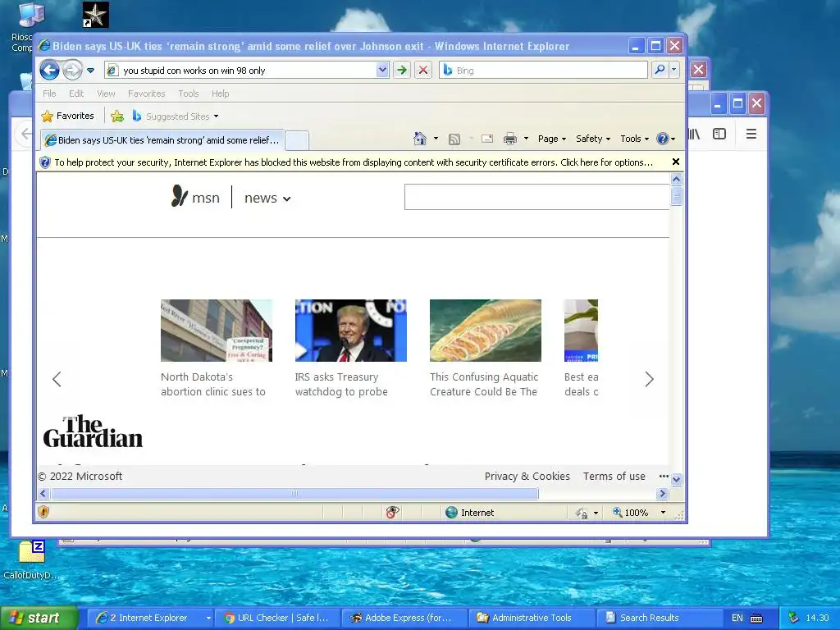Screen dimensions: 840x630
Task: Click the blue Help question mark icon
Action: 663,139
